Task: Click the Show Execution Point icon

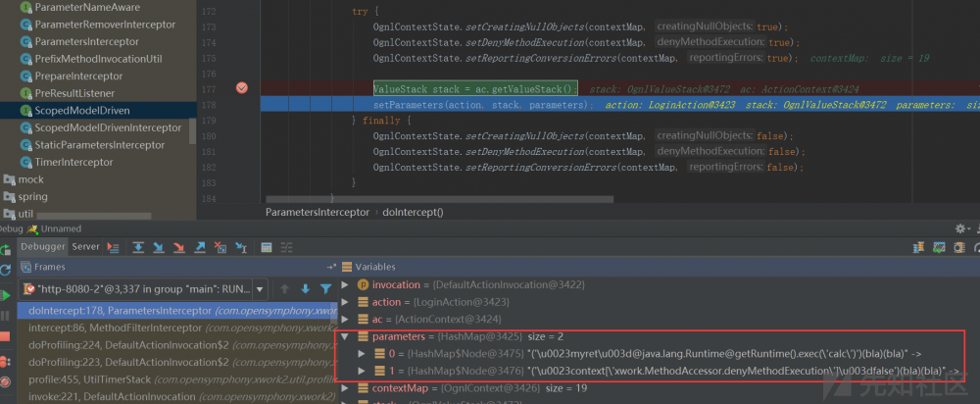Action: (113, 247)
